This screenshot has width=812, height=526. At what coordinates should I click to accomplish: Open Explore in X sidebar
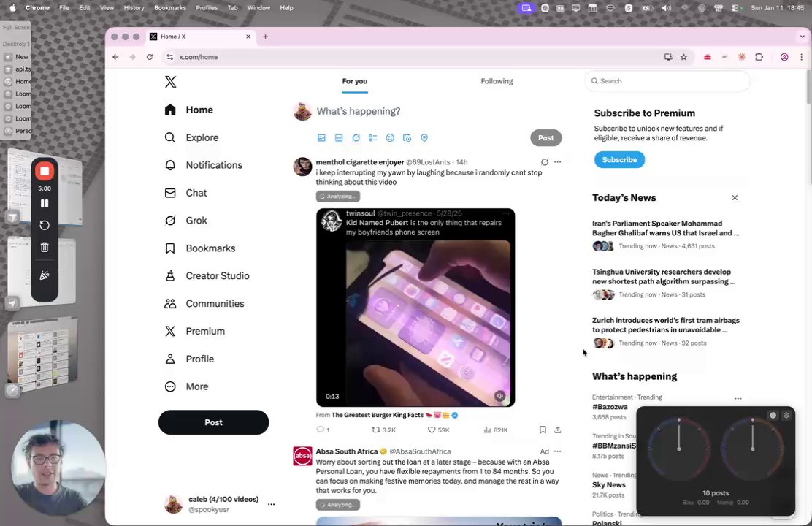pos(191,137)
